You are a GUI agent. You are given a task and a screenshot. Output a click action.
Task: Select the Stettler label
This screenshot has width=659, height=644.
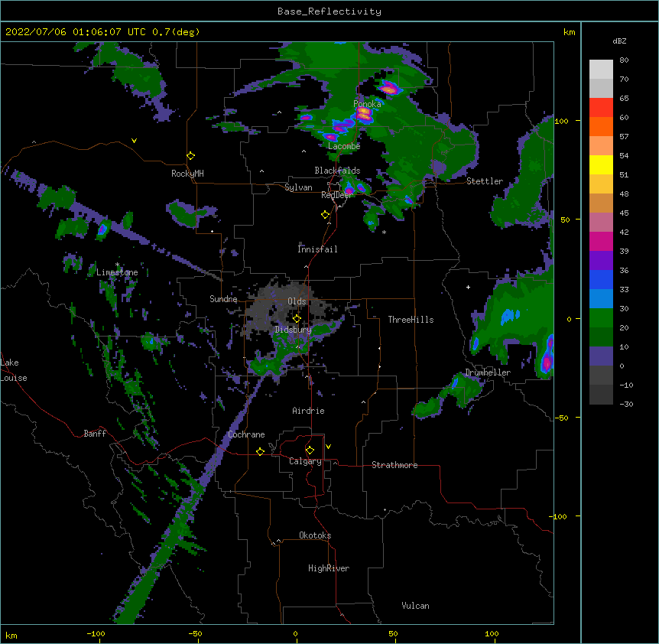485,181
